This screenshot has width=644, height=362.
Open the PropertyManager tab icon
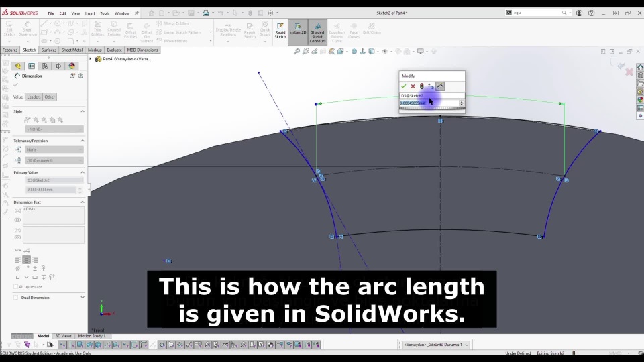pyautogui.click(x=32, y=66)
